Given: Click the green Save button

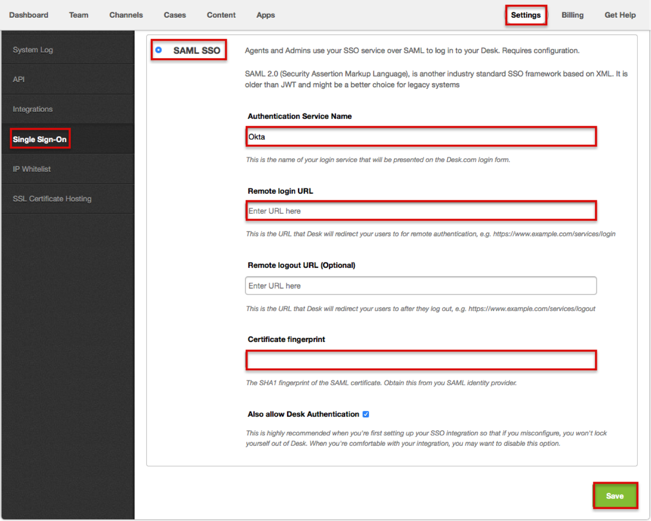Looking at the screenshot, I should click(x=614, y=495).
